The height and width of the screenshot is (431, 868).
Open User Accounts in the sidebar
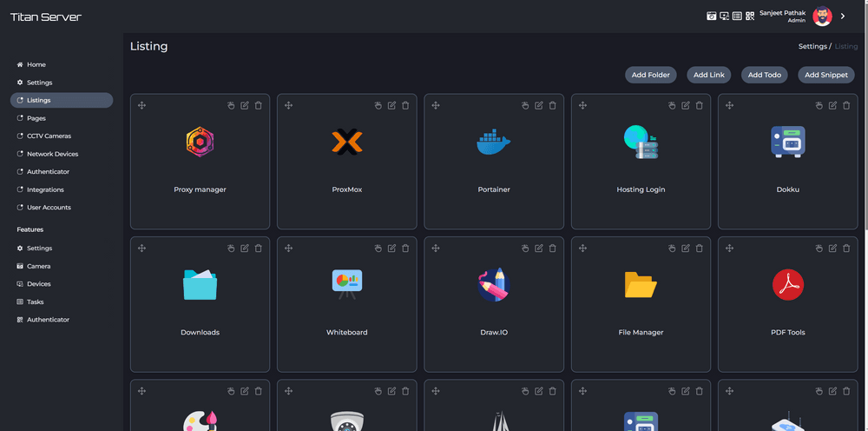(49, 207)
